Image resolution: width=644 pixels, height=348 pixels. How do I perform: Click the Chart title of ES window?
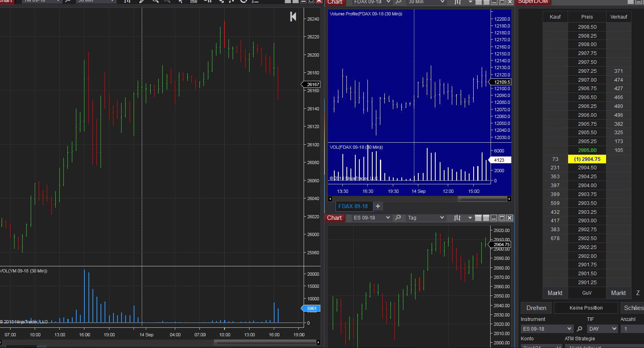(334, 218)
